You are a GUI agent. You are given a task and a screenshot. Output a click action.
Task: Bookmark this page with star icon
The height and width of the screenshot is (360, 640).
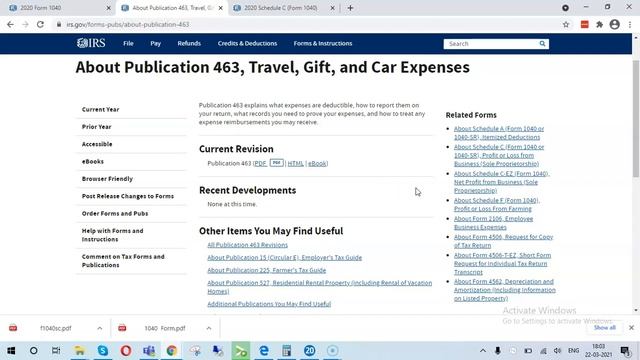click(x=566, y=24)
